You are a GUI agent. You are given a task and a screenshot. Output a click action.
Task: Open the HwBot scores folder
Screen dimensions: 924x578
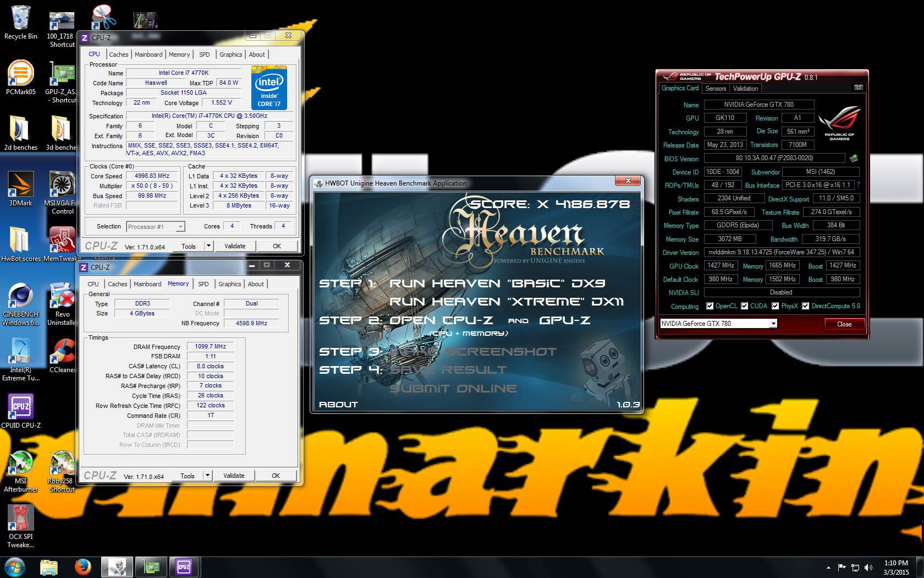(21, 244)
